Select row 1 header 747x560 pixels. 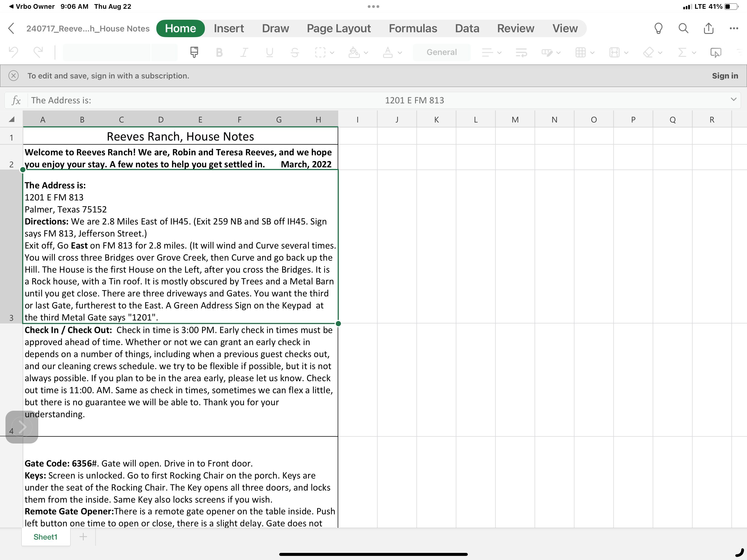11,136
